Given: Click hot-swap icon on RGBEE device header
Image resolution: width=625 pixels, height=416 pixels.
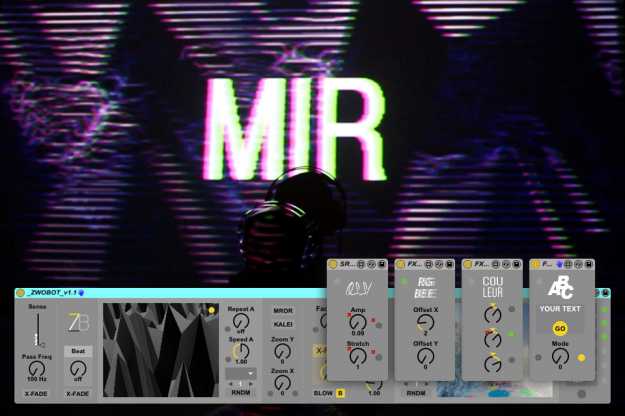Looking at the screenshot, I should 439,264.
